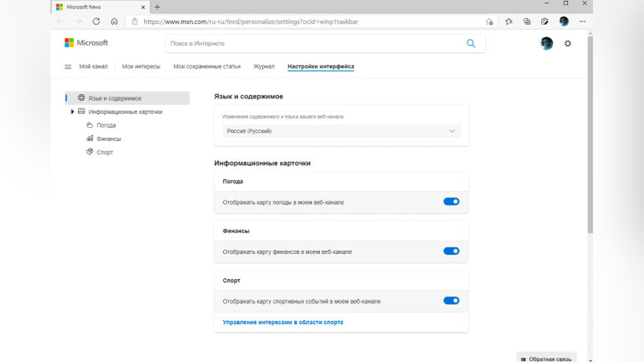This screenshot has height=362, width=644.
Task: Open the Управление интересами в области спорта link
Action: (x=283, y=322)
